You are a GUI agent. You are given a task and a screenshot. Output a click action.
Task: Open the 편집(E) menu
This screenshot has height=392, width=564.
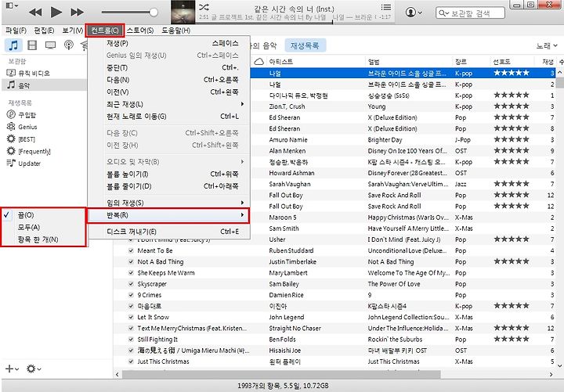(44, 31)
